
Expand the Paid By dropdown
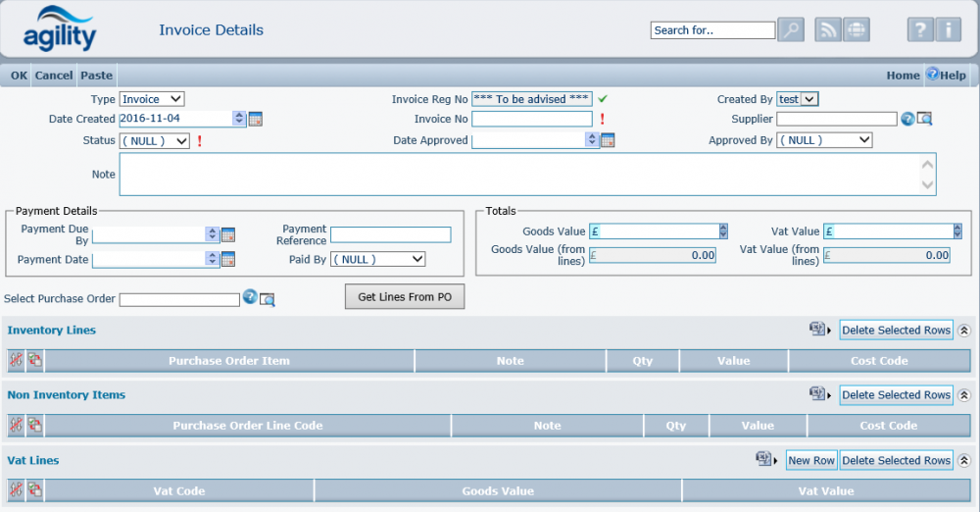tap(377, 259)
